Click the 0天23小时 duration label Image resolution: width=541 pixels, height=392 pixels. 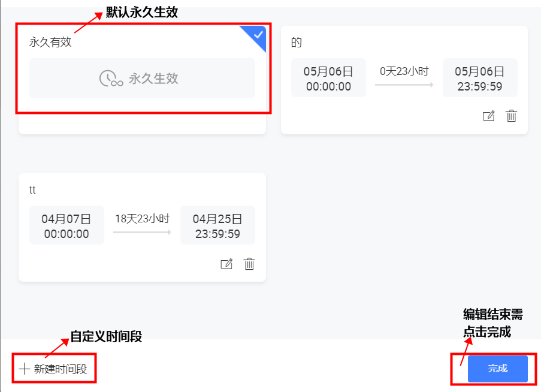pos(404,71)
